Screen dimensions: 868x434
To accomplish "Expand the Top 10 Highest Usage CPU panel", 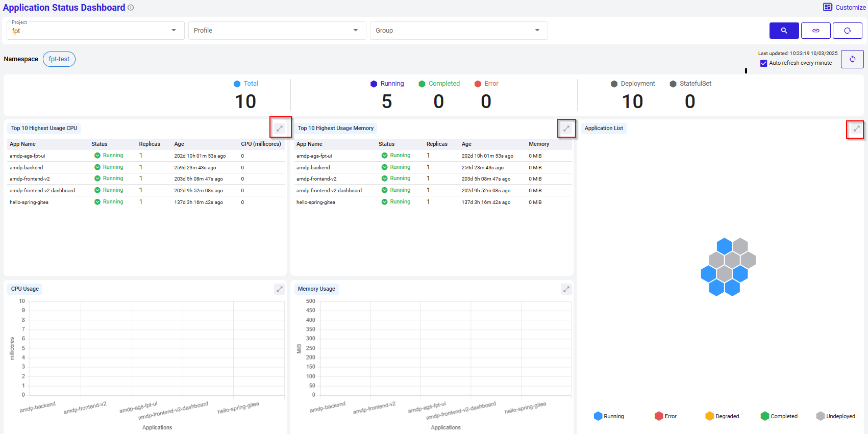I will tap(280, 128).
